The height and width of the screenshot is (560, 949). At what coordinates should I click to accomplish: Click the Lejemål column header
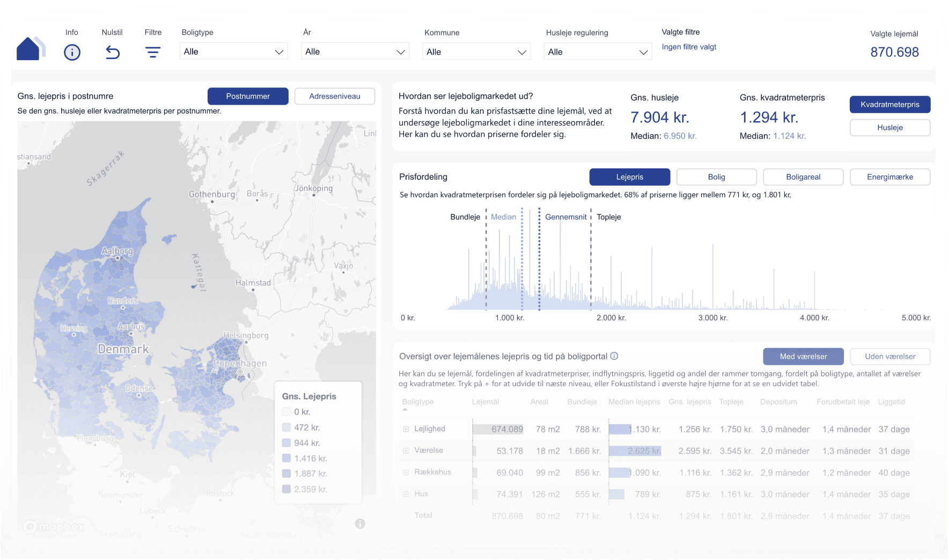(485, 402)
